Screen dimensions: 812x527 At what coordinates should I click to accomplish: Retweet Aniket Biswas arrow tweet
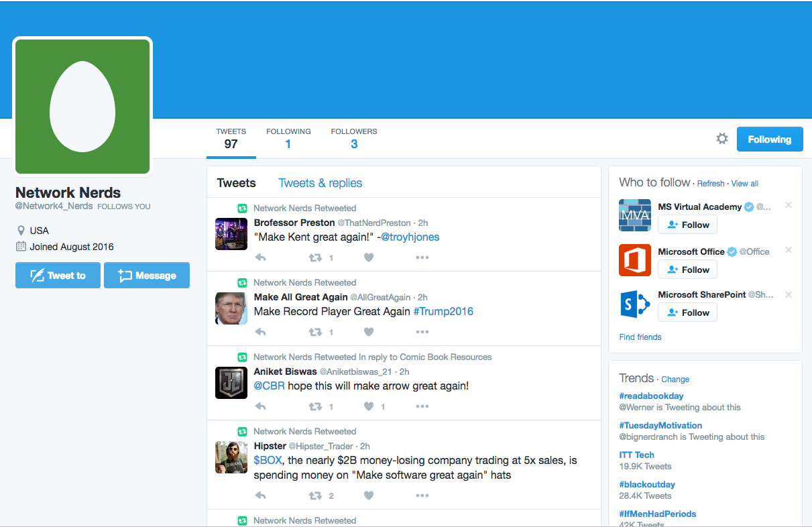point(315,406)
